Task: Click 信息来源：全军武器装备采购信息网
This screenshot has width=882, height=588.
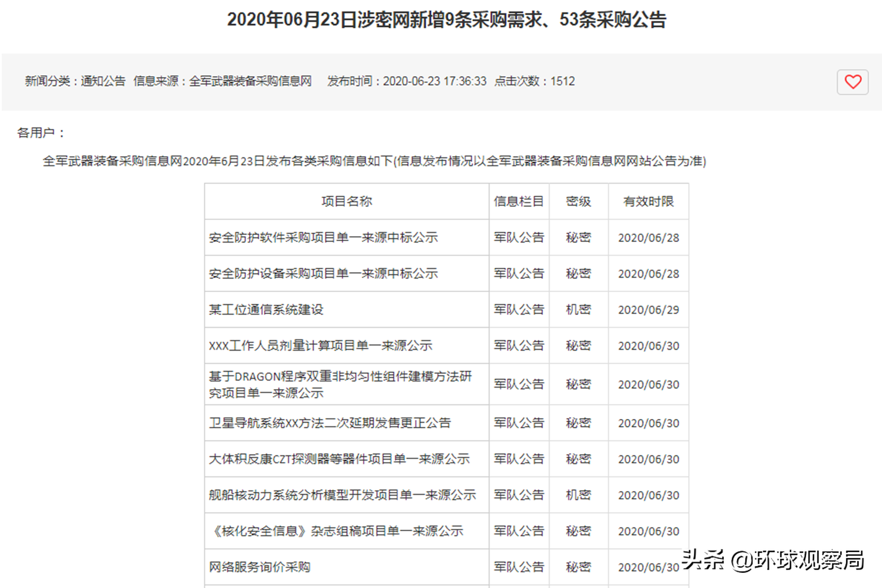Action: coord(222,81)
